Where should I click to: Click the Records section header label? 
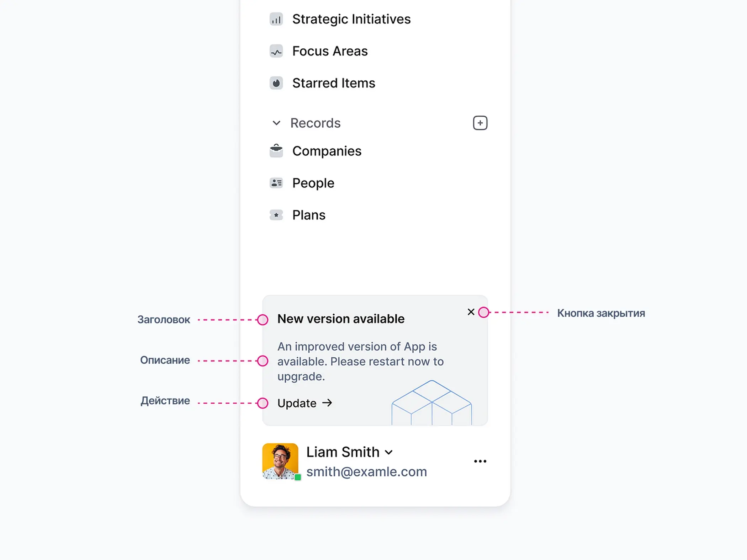point(315,123)
